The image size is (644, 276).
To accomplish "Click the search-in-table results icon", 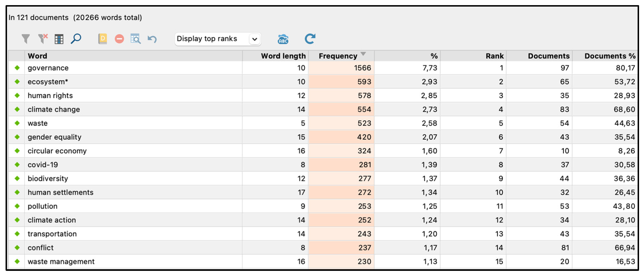I will (x=136, y=39).
